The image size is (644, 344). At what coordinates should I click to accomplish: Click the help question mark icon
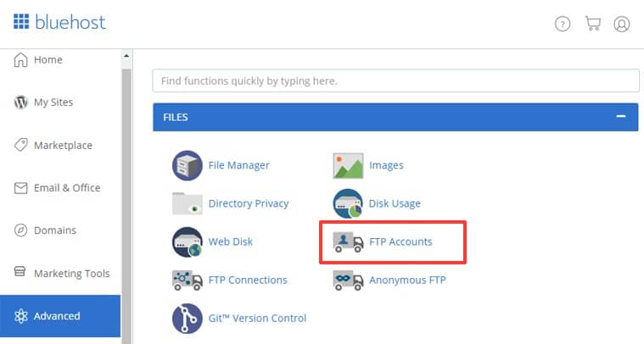click(x=563, y=24)
